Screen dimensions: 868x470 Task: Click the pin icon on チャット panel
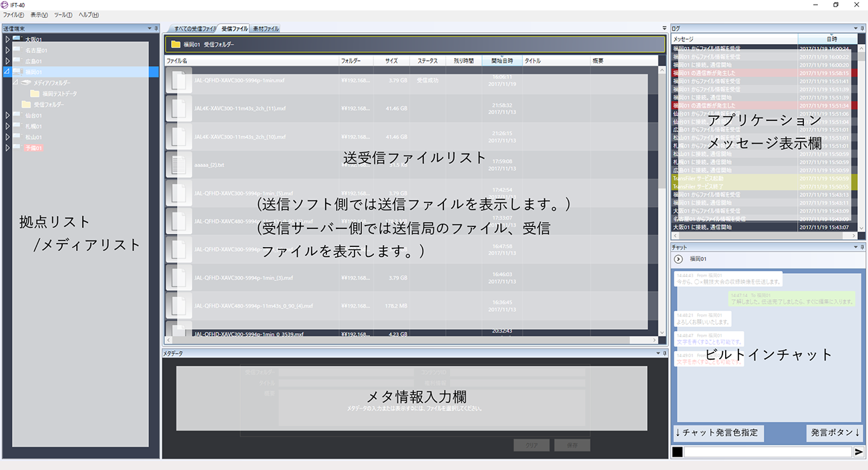tap(863, 247)
